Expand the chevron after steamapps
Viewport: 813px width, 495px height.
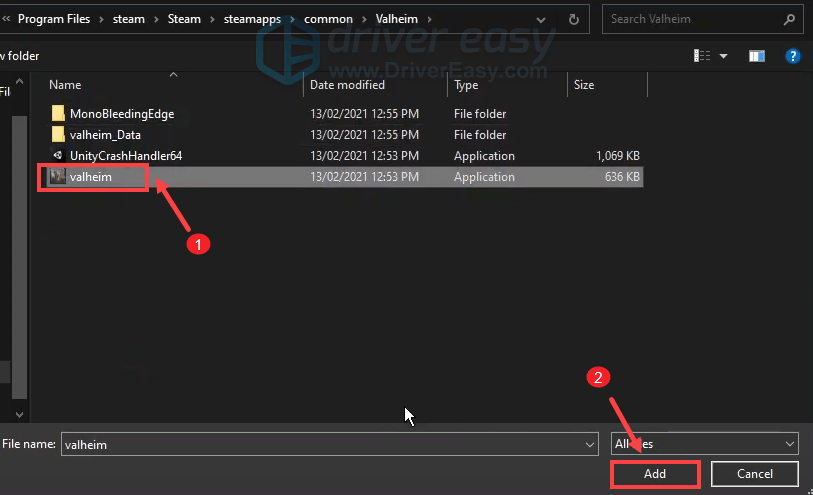coord(292,19)
